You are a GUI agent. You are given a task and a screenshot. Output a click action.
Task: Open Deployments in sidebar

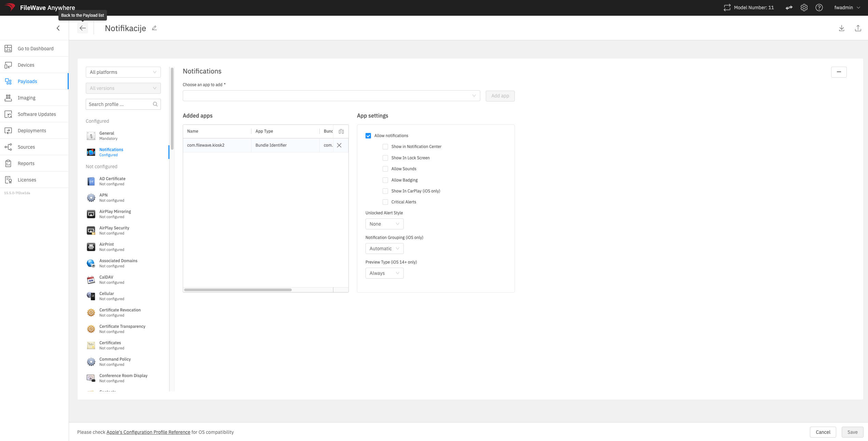click(34, 131)
